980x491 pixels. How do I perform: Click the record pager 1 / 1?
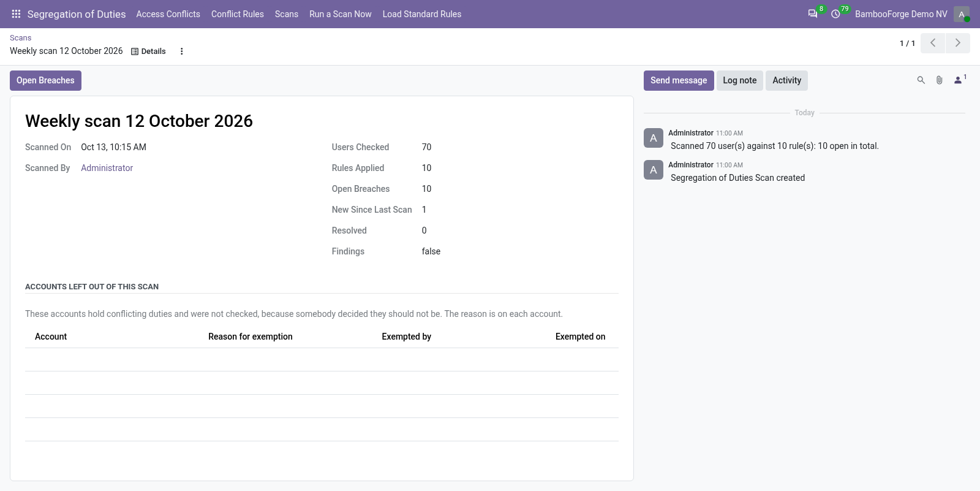point(907,43)
